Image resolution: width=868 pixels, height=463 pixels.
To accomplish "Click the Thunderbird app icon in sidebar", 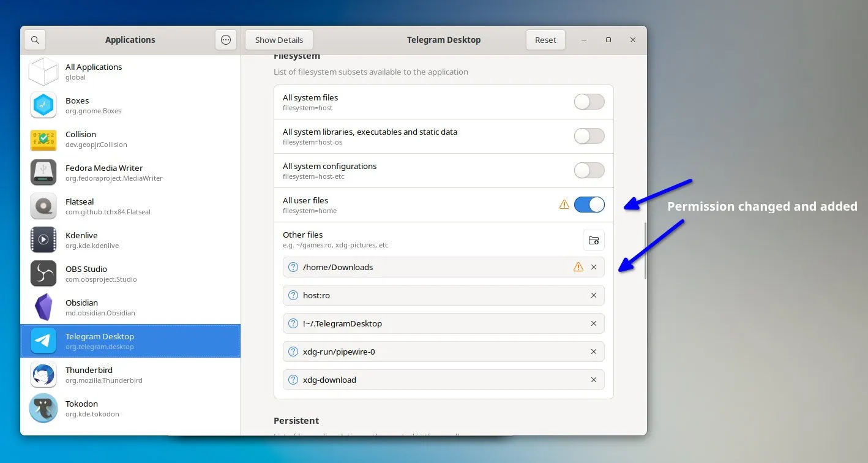I will pos(43,374).
